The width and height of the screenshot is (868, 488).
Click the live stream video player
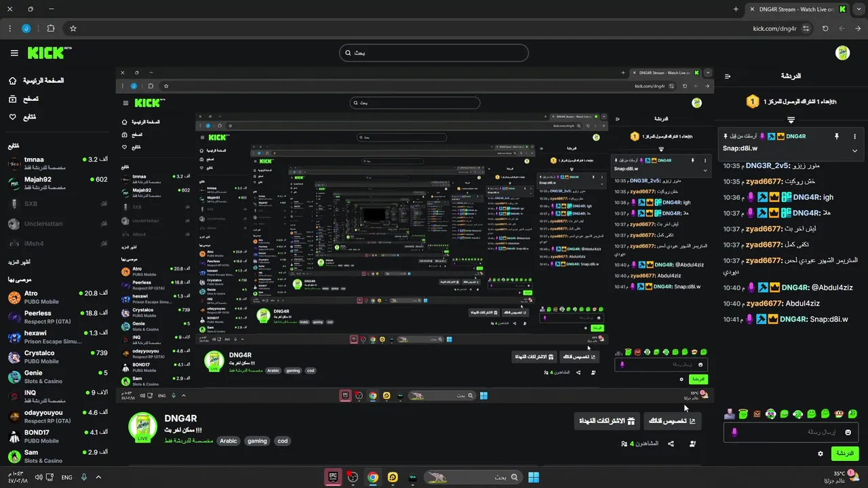[x=414, y=236]
